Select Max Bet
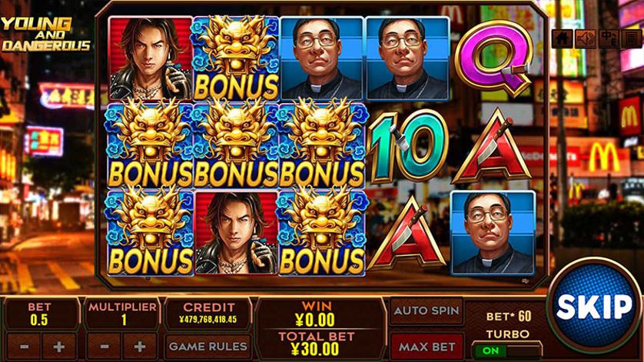This screenshot has height=362, width=644. [427, 347]
